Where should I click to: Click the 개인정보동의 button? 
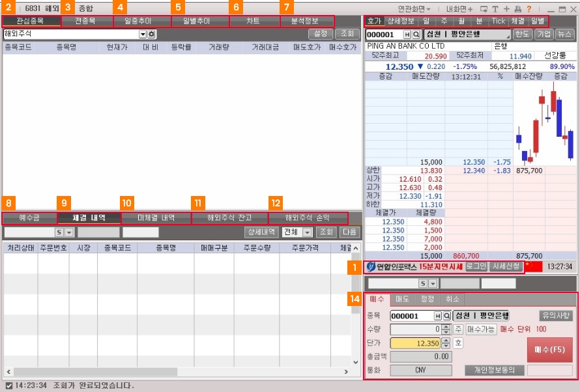pyautogui.click(x=494, y=370)
